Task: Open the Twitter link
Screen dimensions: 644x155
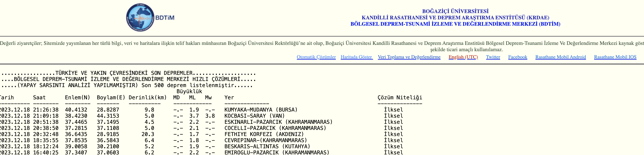Action: 493,57
